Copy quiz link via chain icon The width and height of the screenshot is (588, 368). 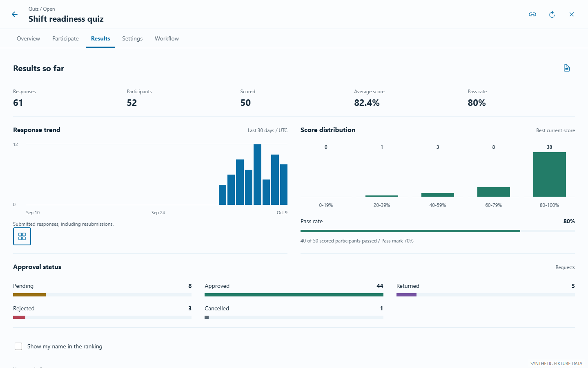pyautogui.click(x=532, y=14)
